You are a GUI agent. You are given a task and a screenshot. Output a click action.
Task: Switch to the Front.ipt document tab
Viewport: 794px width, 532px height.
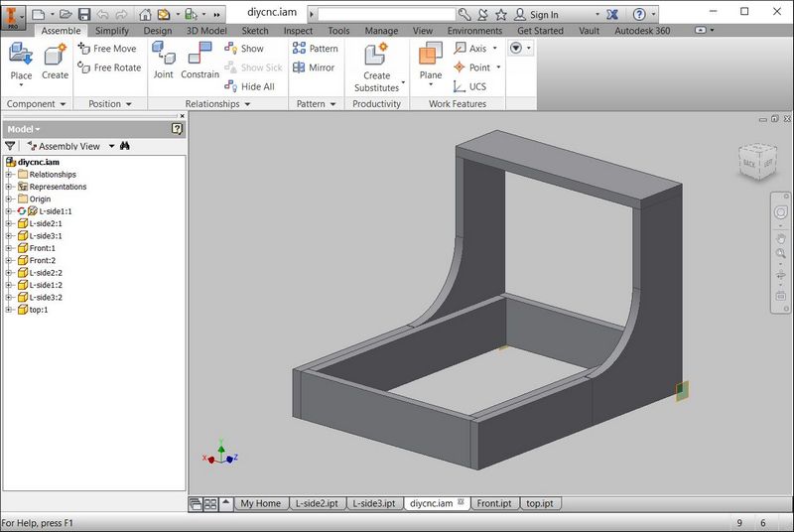point(494,503)
